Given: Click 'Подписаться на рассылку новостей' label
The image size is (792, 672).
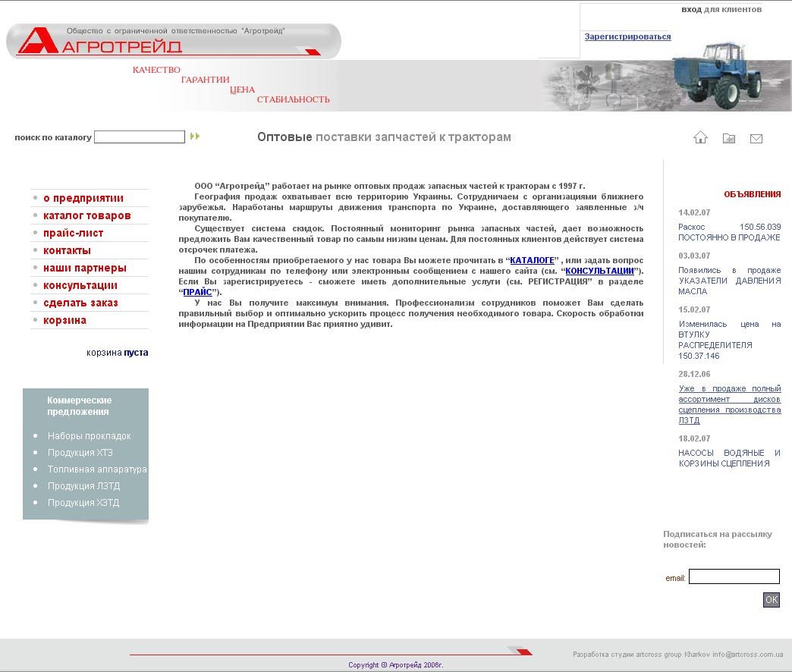Looking at the screenshot, I should point(718,539).
